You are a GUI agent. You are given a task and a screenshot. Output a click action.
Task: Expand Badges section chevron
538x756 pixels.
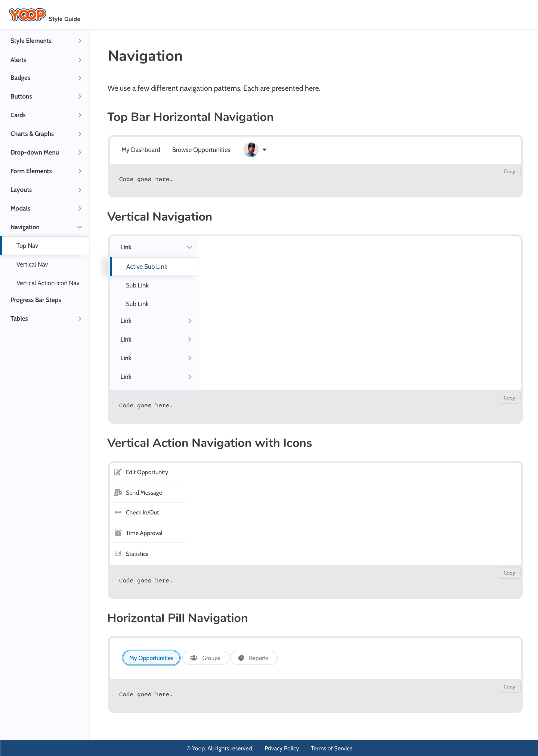pos(80,78)
